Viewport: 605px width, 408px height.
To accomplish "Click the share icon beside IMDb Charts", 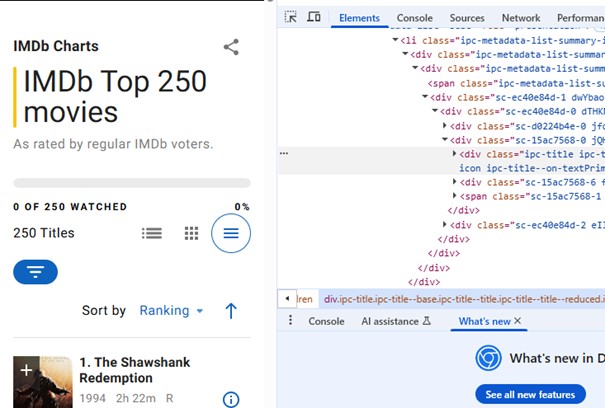I will coord(231,47).
